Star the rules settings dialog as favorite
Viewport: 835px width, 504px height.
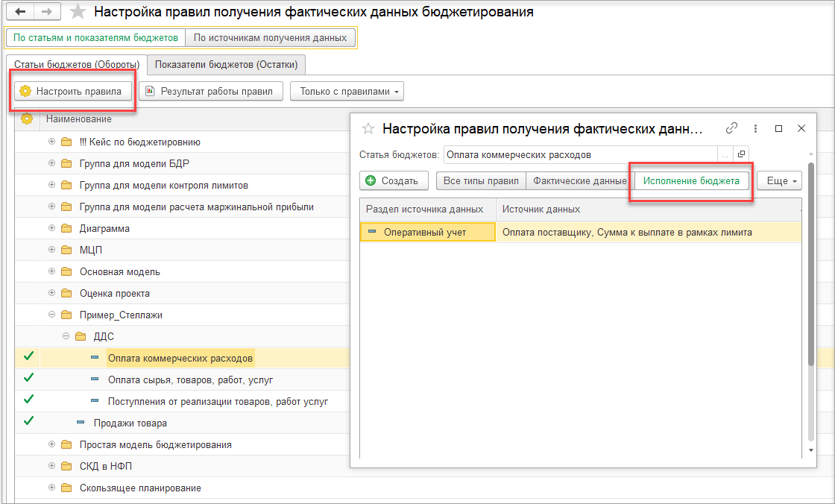[368, 129]
